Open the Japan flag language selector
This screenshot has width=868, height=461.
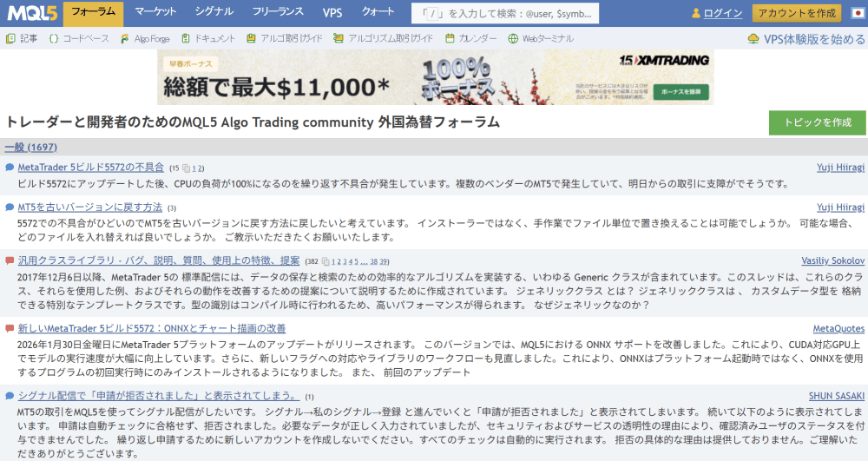(x=858, y=13)
